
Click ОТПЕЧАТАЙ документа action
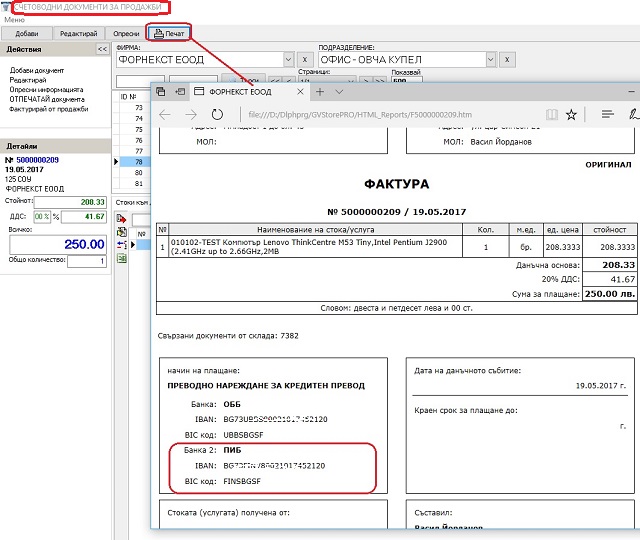tap(47, 99)
